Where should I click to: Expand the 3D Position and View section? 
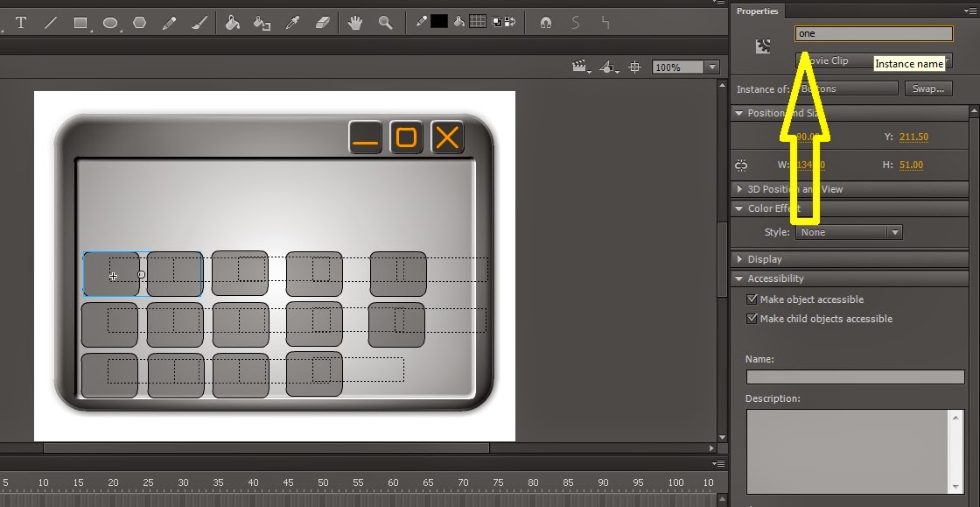coord(739,189)
